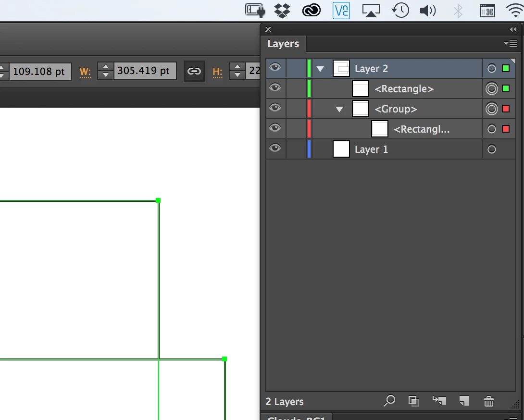Click green selection square on Layer 2
Screen dimensions: 524x420
point(506,69)
